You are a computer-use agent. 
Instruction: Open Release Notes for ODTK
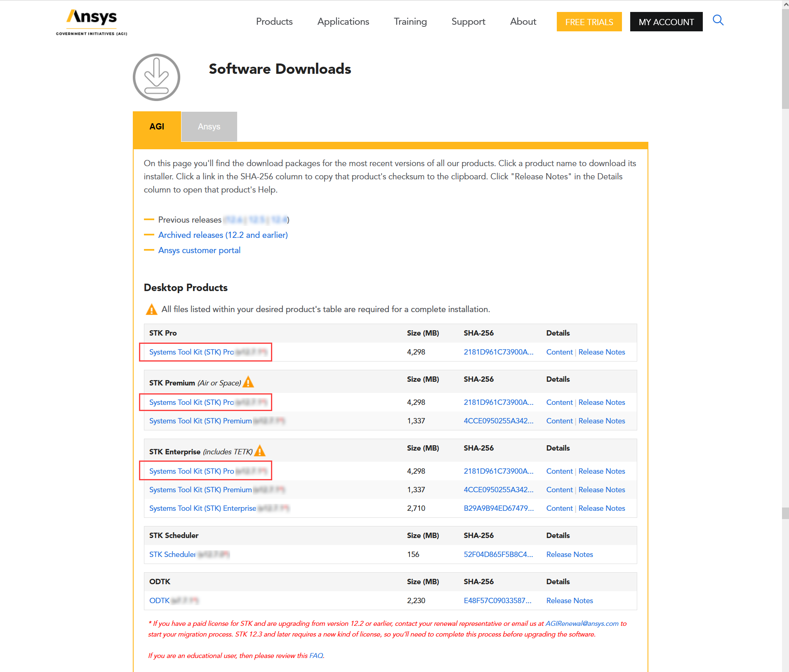[x=570, y=601]
